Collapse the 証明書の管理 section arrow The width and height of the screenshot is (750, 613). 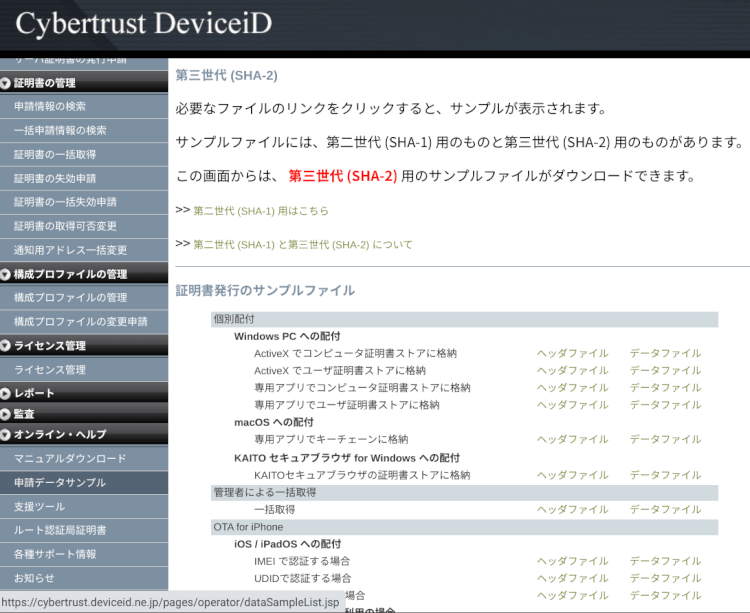5,83
